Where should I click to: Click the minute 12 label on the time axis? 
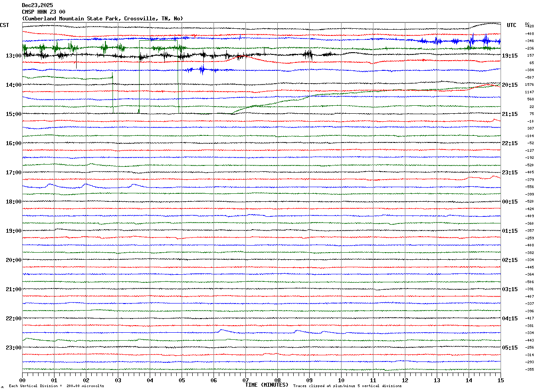(405, 380)
